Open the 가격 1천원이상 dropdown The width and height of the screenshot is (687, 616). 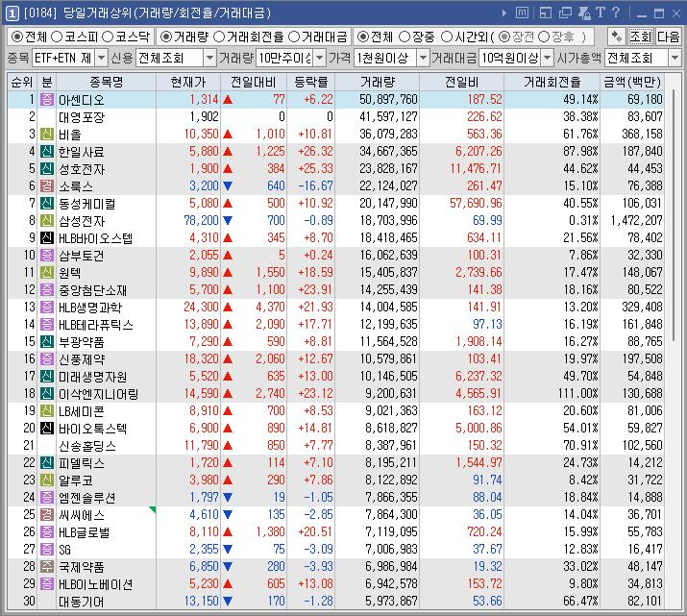click(x=423, y=58)
